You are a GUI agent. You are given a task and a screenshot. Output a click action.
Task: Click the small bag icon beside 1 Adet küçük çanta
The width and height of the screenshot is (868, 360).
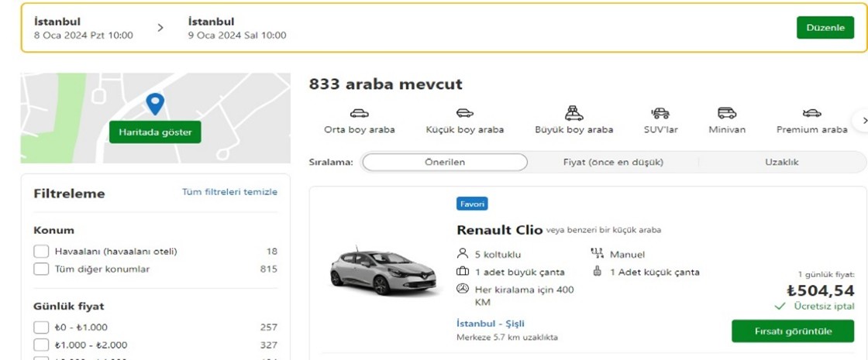coord(597,272)
